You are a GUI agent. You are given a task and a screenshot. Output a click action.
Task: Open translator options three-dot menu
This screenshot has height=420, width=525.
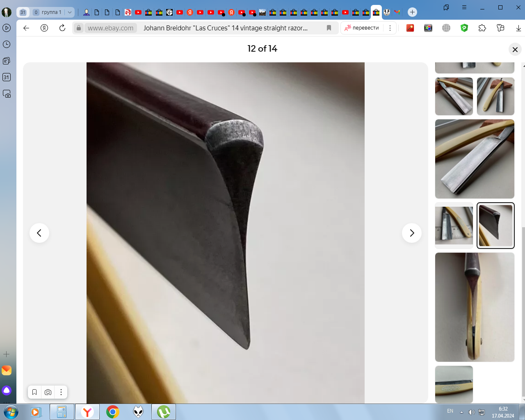pos(390,28)
